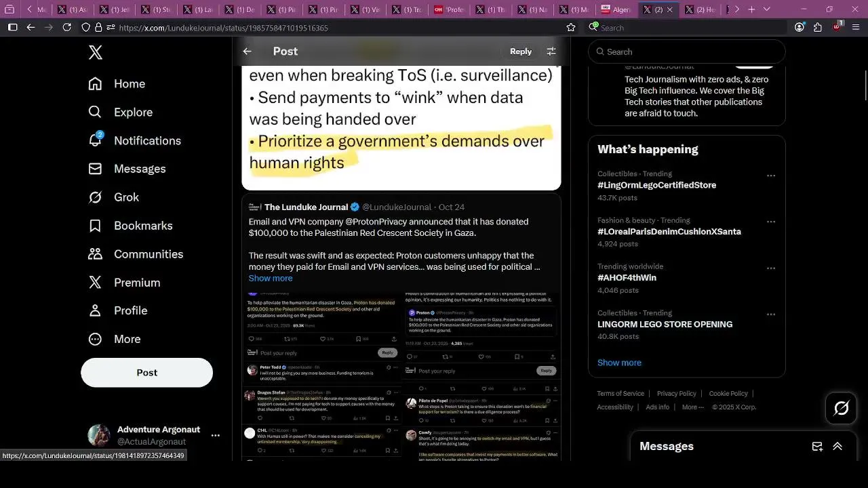Open the browser sidebar toggle icon
The image size is (868, 488).
click(12, 27)
